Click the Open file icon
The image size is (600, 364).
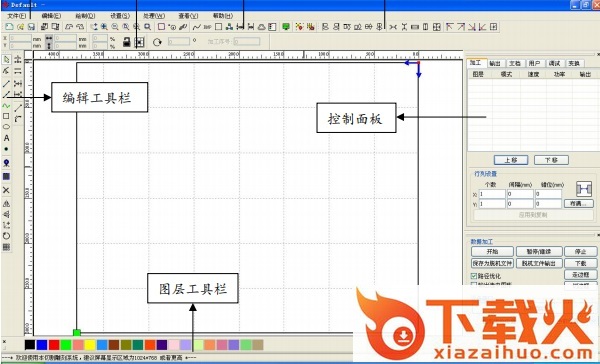coord(21,27)
